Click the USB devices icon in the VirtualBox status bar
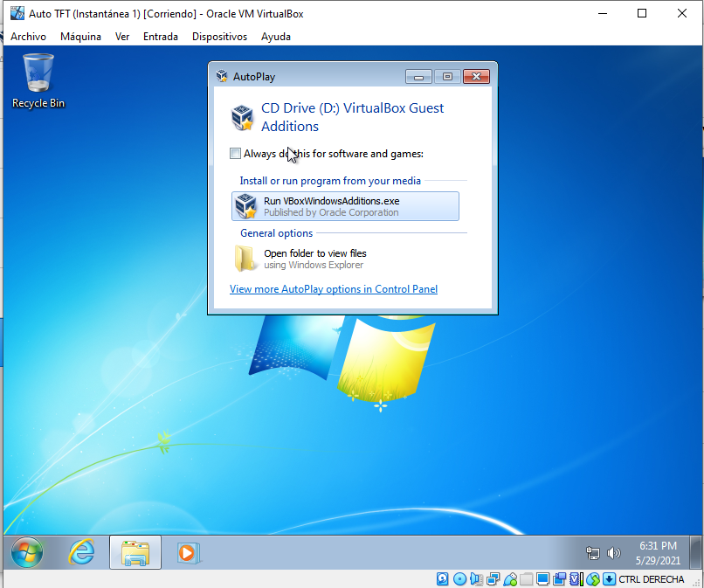 (509, 578)
